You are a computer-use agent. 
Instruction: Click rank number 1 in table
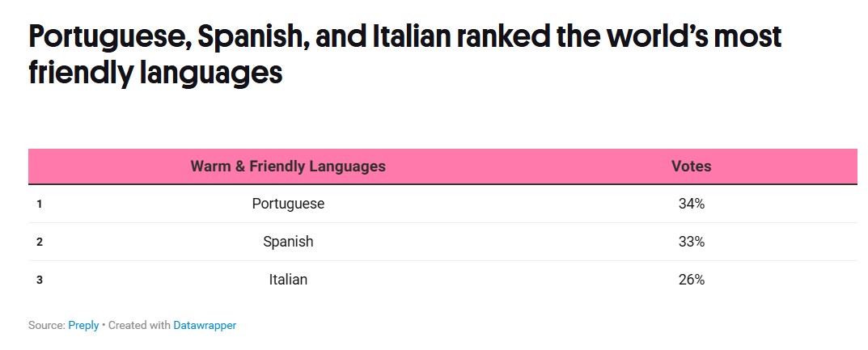(x=39, y=204)
